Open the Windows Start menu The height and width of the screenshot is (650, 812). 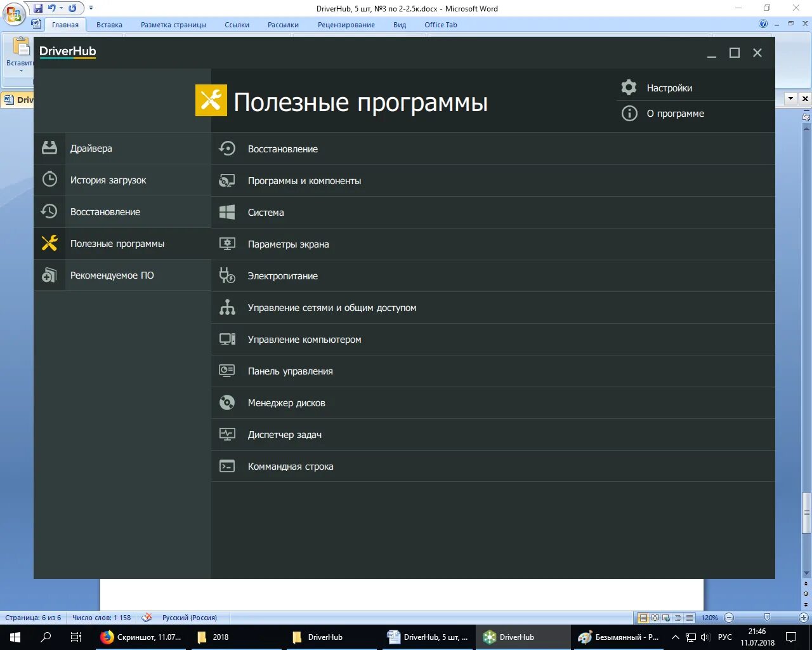(x=15, y=637)
